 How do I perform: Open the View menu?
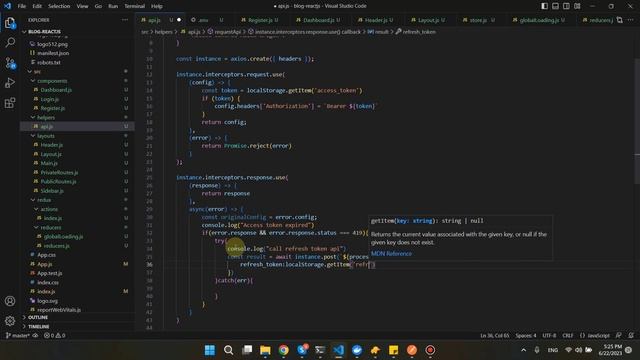click(x=82, y=6)
